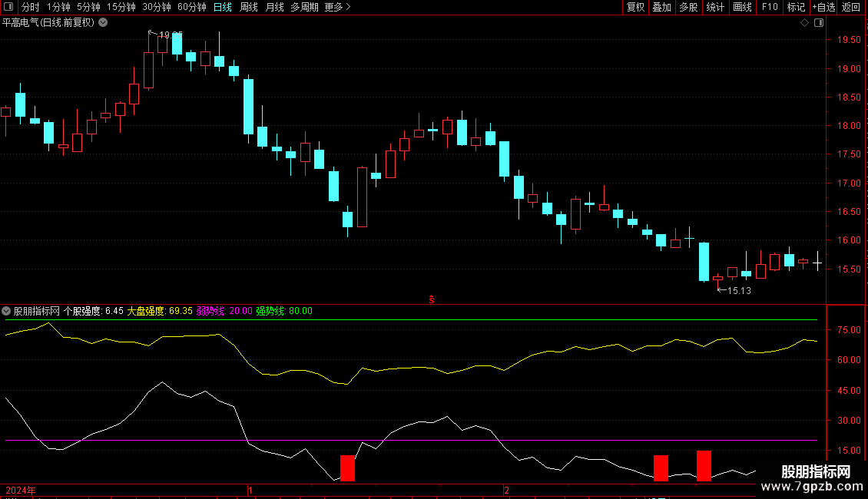Click the 19.95 high price arrow marker
868x499 pixels.
click(x=165, y=35)
